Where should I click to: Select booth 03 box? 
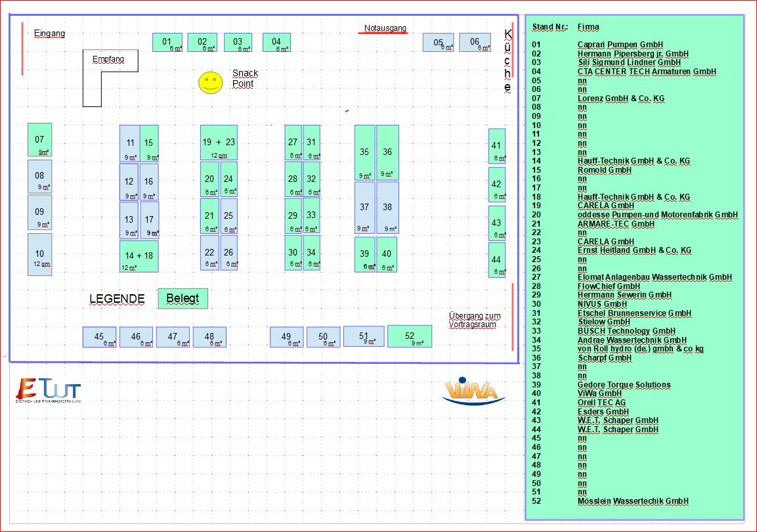tap(238, 43)
